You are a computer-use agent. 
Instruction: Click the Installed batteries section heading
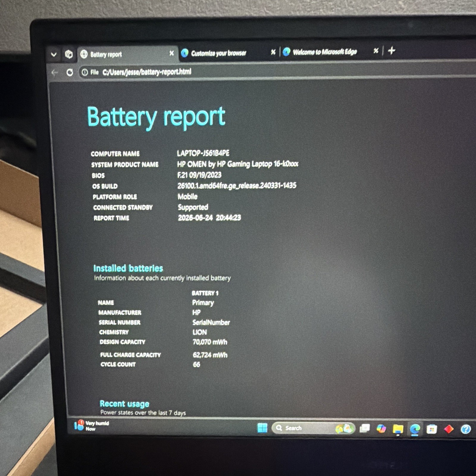[128, 268]
